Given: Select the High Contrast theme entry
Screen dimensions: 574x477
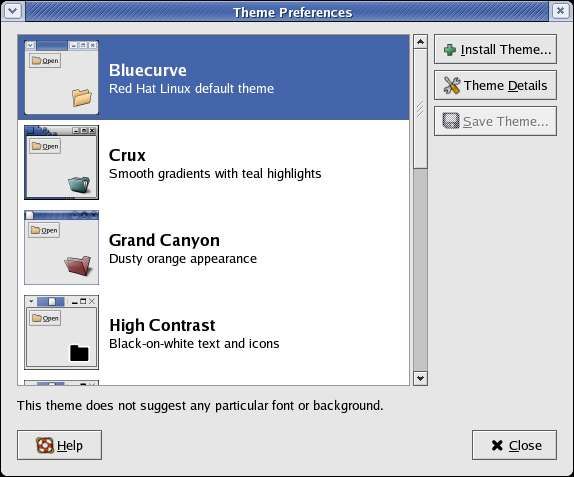Looking at the screenshot, I should (x=213, y=332).
